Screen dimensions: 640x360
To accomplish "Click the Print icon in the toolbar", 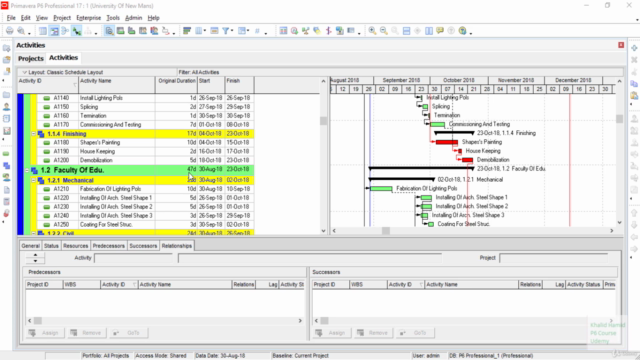I will pyautogui.click(x=9, y=31).
